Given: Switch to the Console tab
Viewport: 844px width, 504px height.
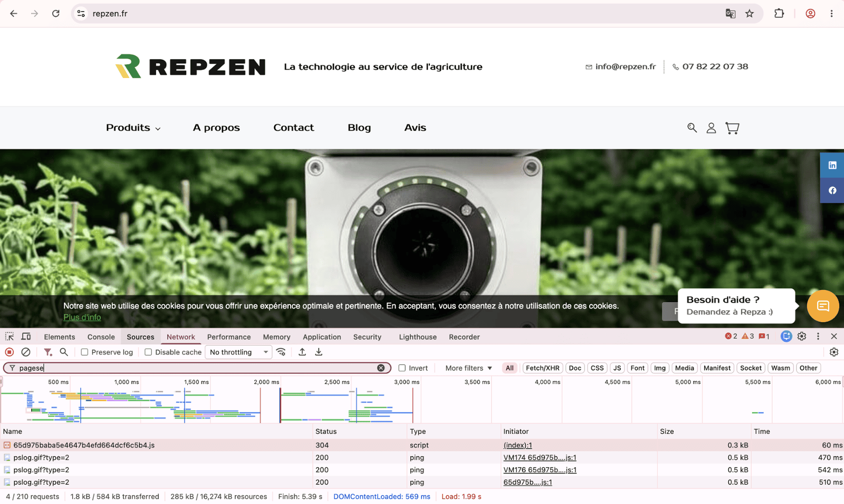Looking at the screenshot, I should tap(101, 337).
